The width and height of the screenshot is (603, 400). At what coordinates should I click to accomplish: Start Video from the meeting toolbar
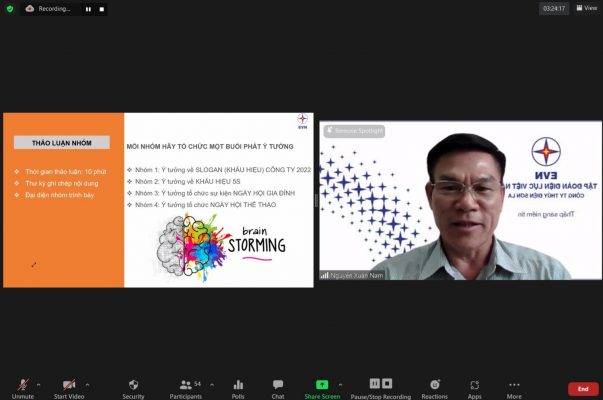68,387
